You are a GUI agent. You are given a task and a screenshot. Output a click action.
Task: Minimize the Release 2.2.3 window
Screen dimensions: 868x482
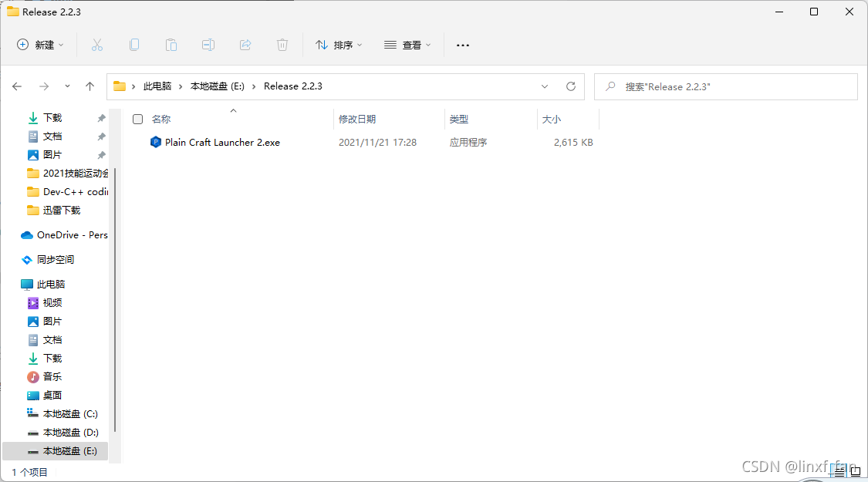(779, 12)
